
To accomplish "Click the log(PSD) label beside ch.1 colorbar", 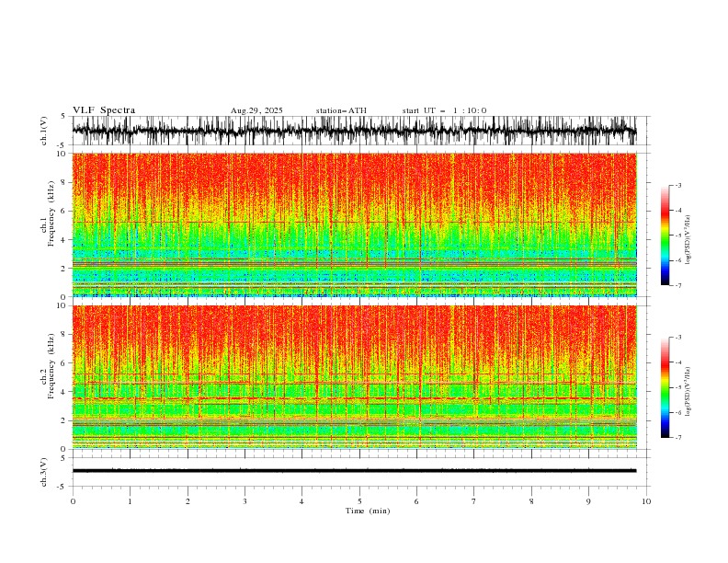I will (x=688, y=240).
